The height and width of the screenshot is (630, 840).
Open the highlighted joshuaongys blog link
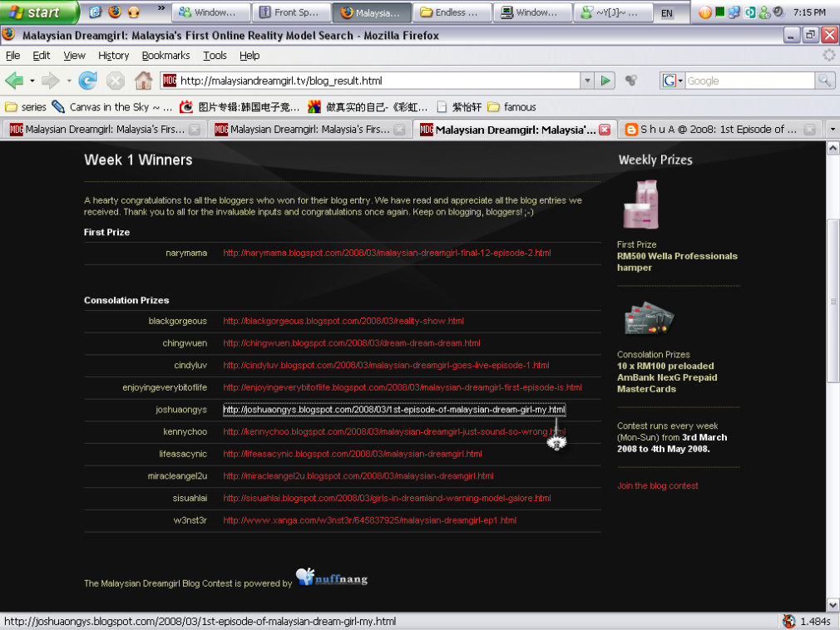point(394,410)
